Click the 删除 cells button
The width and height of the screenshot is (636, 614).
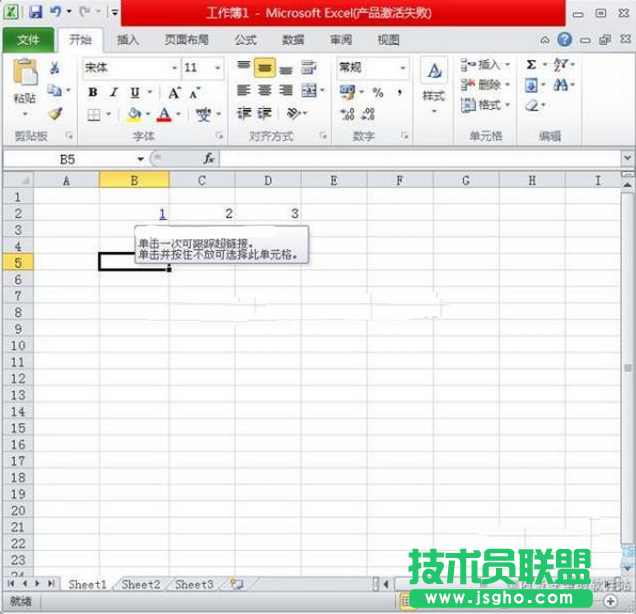[x=486, y=84]
